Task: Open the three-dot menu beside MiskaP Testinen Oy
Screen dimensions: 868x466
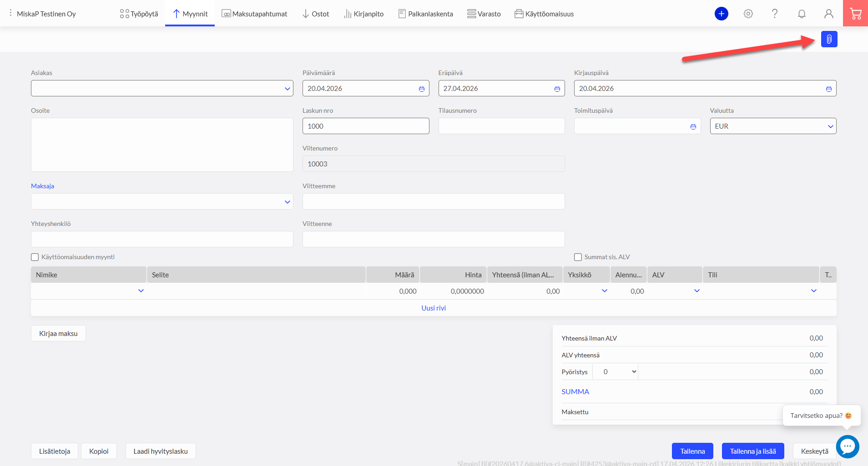Action: click(x=10, y=13)
